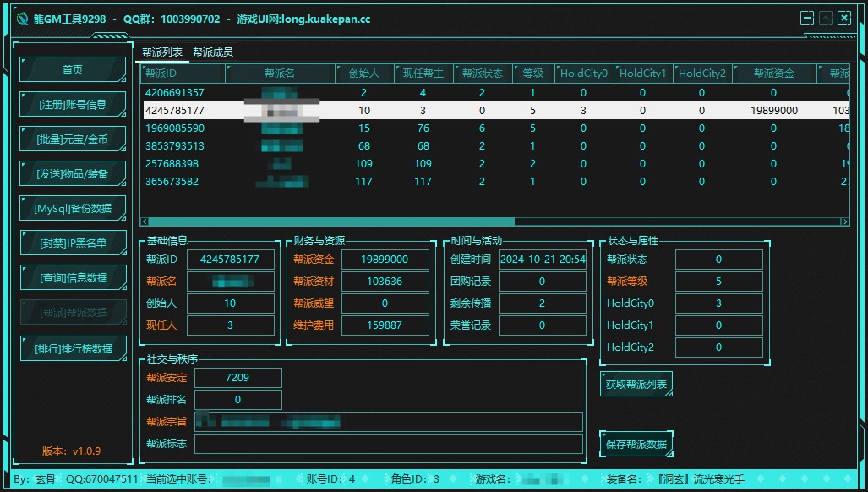Open the 首页 page from the sidebar
Image resolution: width=868 pixels, height=492 pixels.
[x=73, y=69]
